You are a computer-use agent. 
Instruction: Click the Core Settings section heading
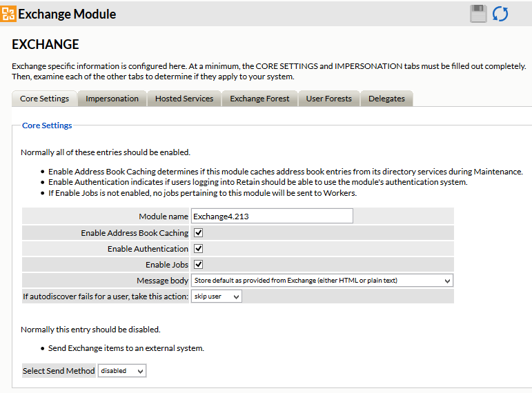click(47, 125)
